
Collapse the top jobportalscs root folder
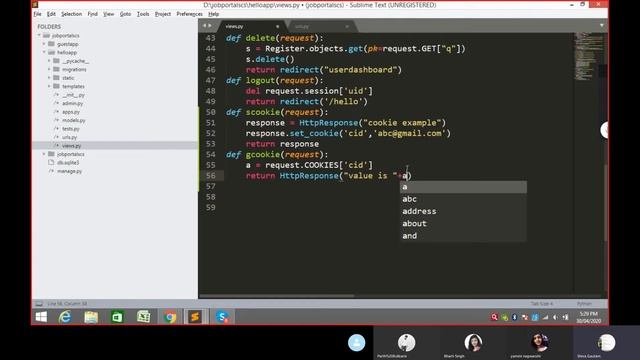click(40, 36)
